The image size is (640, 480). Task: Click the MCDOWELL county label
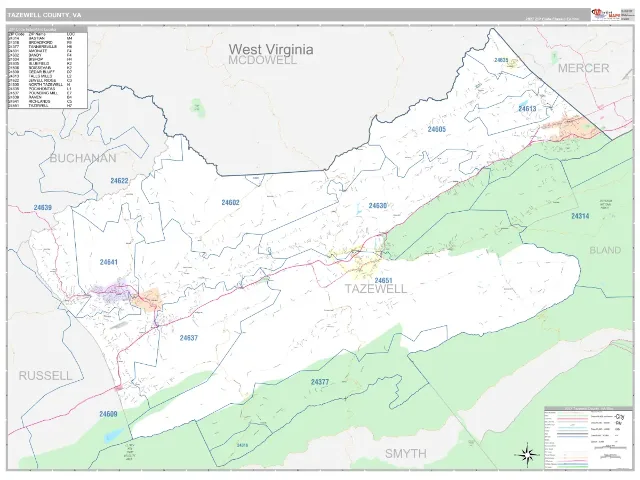[x=262, y=60]
